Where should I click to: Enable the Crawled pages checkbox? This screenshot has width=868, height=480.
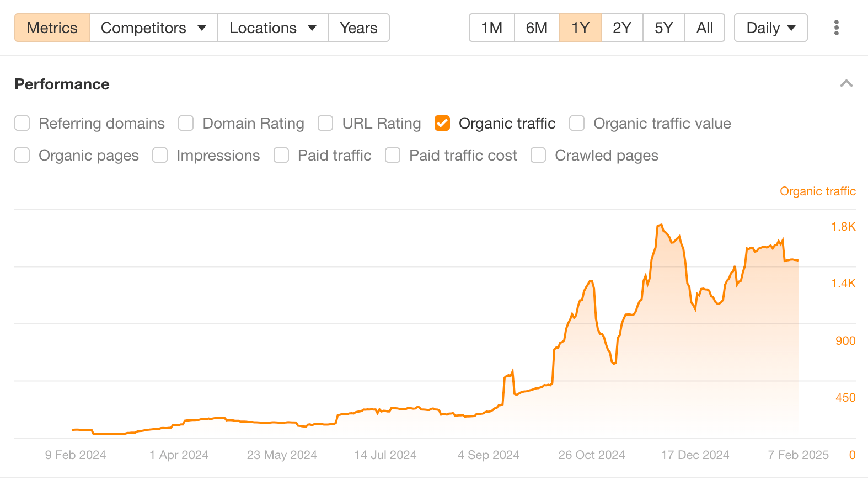pos(538,155)
